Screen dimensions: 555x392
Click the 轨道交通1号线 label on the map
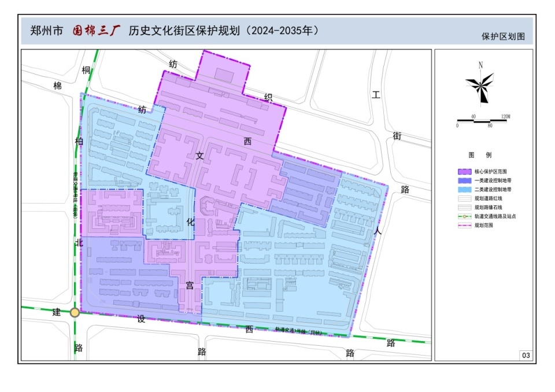point(299,331)
